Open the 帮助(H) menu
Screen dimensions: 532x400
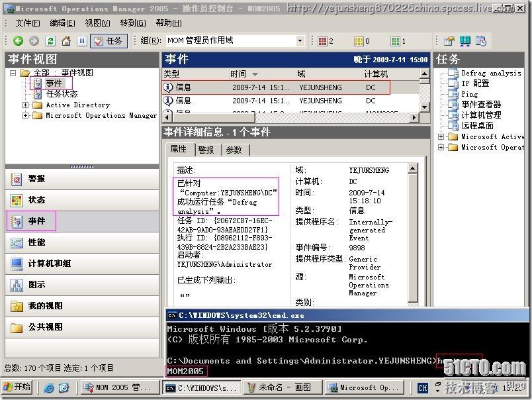(169, 23)
